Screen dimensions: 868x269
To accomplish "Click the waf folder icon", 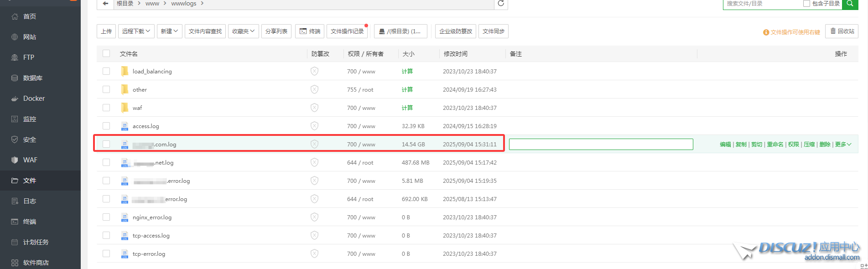I will (125, 108).
